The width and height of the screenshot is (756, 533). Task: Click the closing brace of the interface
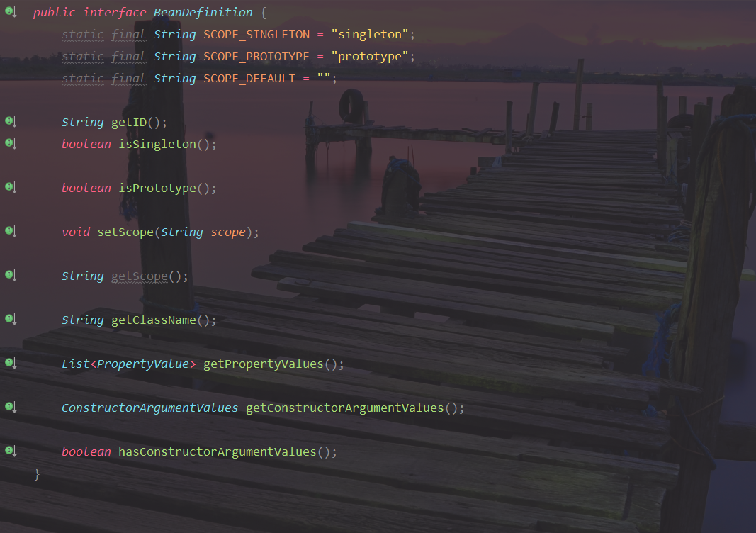point(37,474)
